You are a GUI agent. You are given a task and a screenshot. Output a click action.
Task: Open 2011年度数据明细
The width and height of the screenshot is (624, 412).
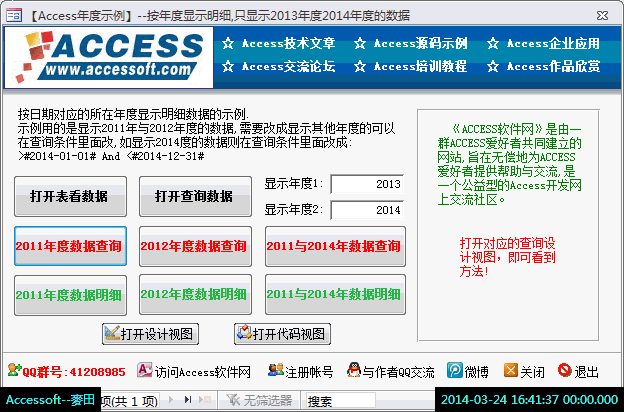[70, 295]
